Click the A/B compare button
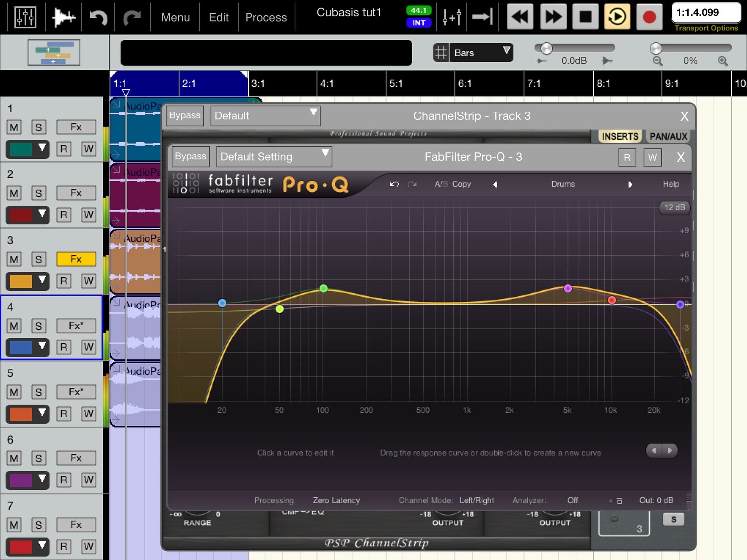The width and height of the screenshot is (747, 560). point(441,184)
